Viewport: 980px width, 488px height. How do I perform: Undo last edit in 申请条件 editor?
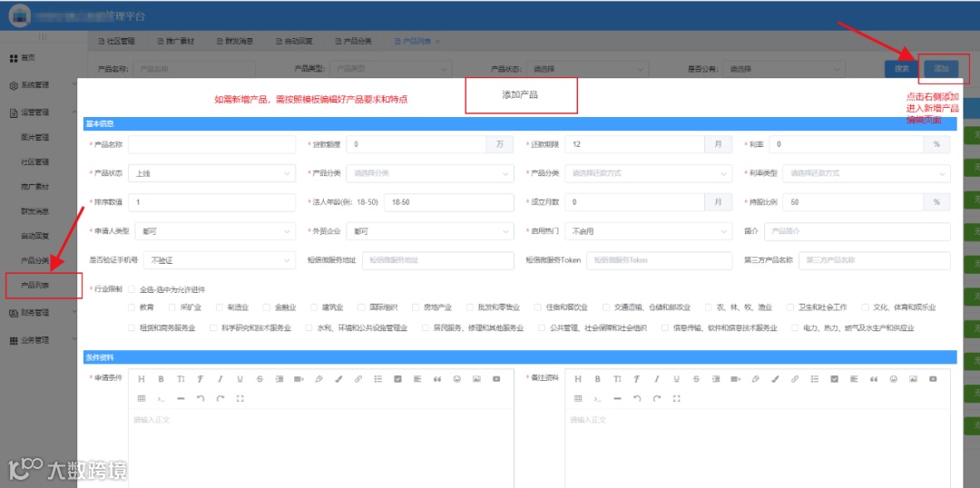[200, 398]
